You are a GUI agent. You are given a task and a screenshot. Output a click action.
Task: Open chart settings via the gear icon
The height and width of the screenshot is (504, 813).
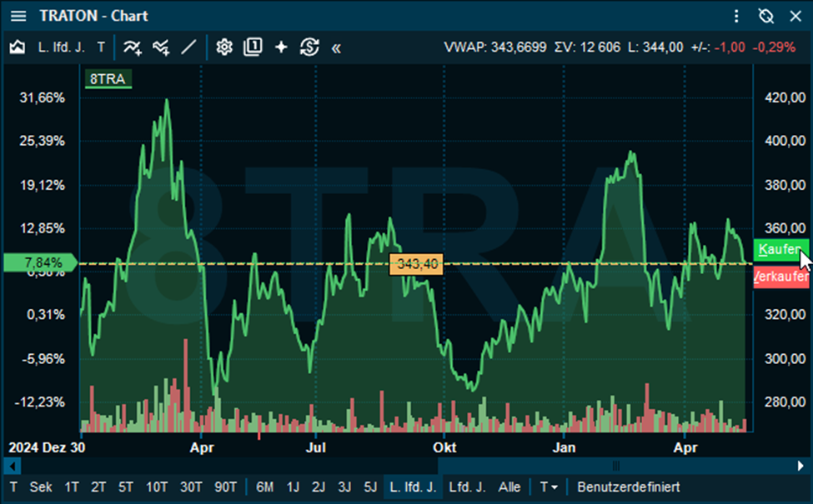[x=224, y=47]
